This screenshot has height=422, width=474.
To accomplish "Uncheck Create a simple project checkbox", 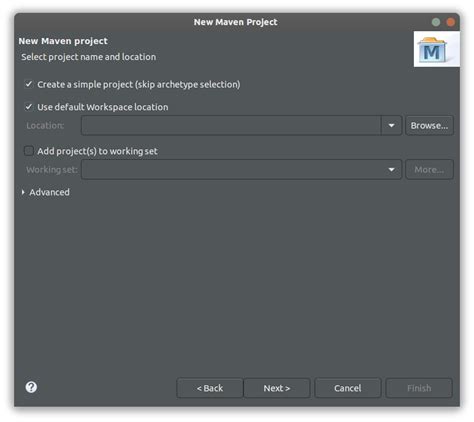I will click(29, 84).
